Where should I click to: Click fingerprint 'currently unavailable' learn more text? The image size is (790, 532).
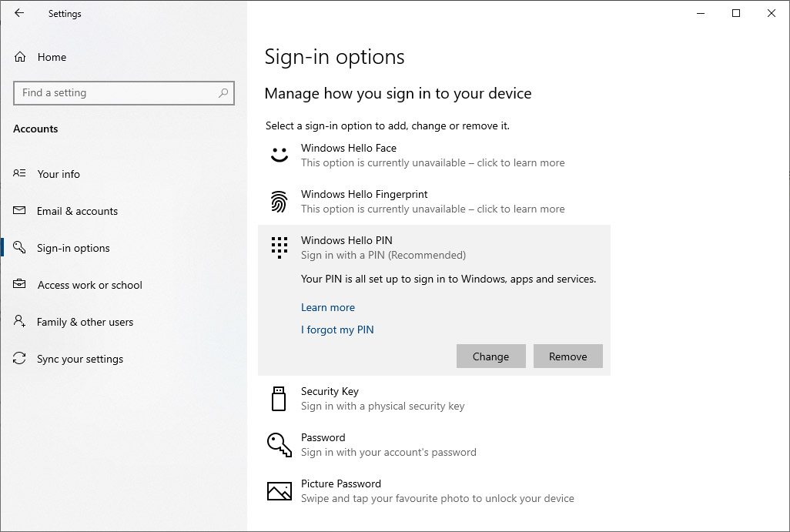[x=432, y=209]
